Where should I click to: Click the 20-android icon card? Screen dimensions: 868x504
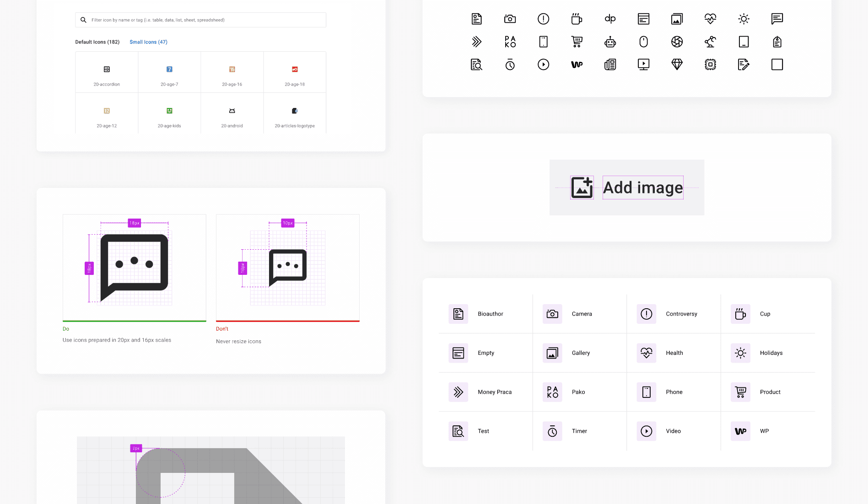tap(232, 113)
